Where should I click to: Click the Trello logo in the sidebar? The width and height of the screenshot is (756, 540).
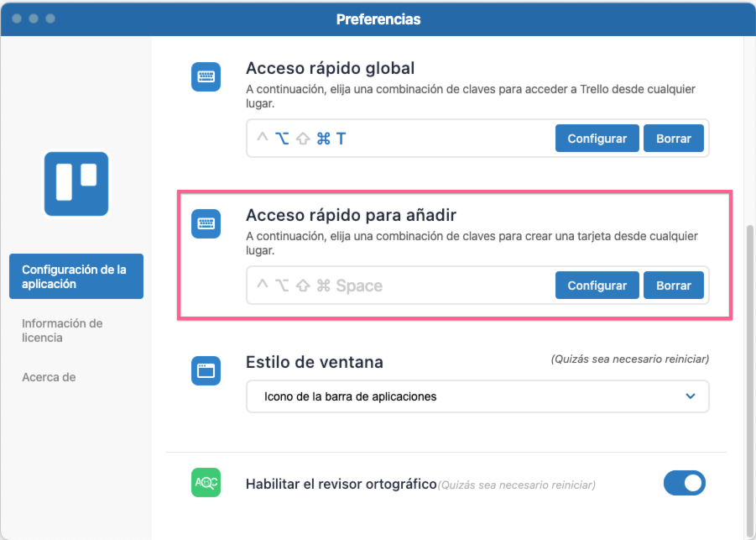click(x=76, y=184)
